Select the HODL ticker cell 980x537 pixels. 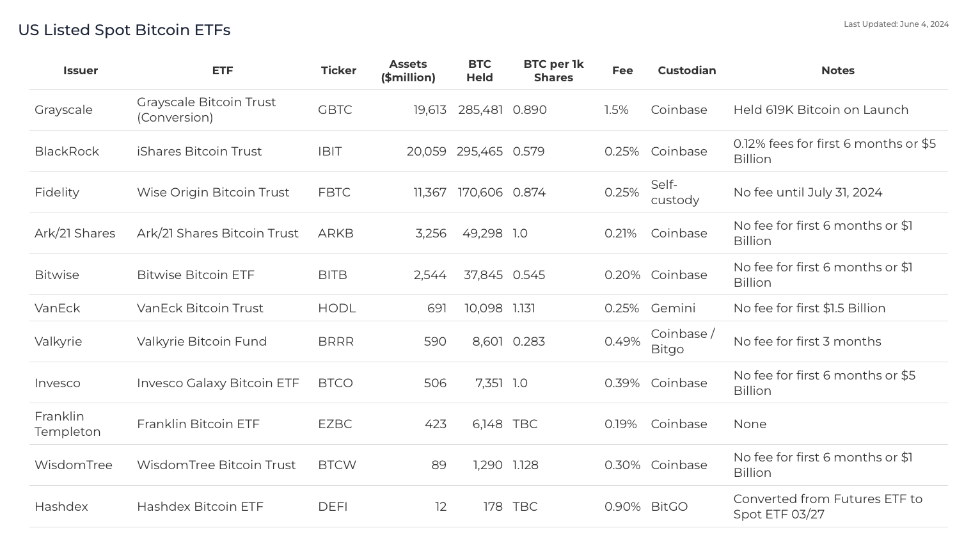point(336,308)
